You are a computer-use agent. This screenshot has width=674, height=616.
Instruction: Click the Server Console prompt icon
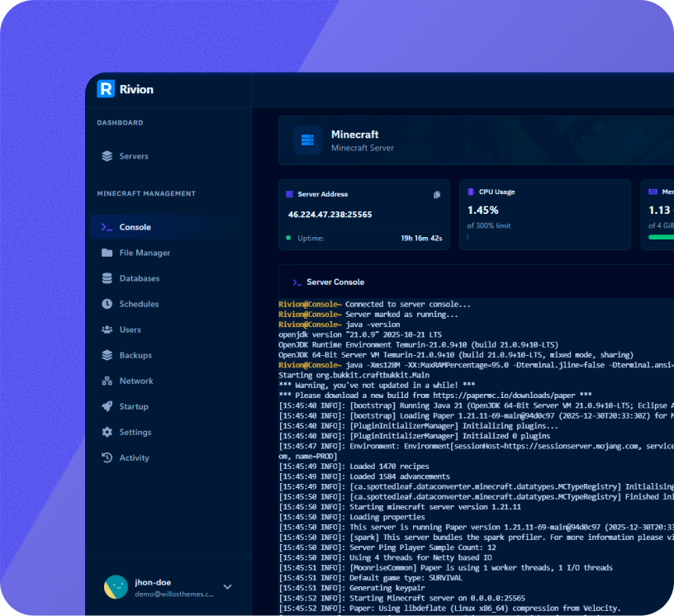coord(297,282)
